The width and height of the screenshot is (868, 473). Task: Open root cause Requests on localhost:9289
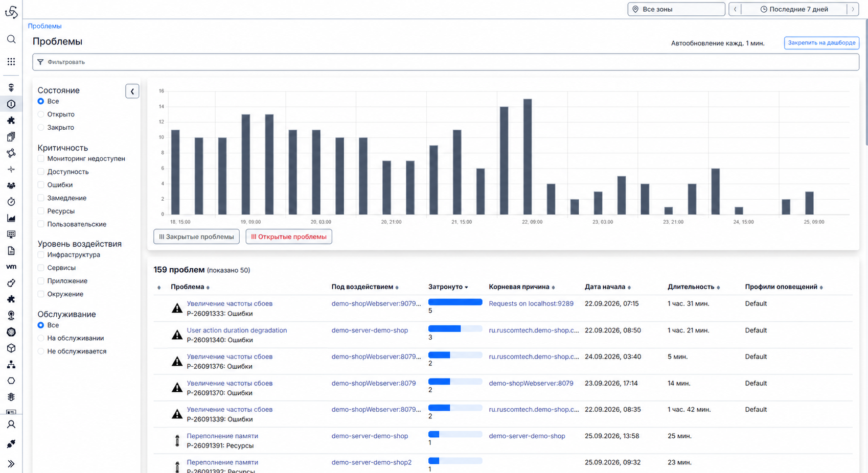[531, 304]
